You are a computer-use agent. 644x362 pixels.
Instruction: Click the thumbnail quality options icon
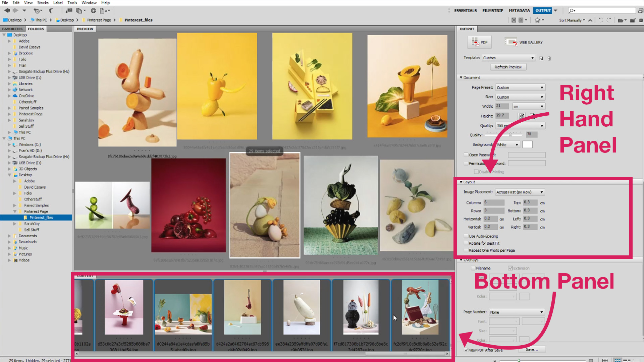pyautogui.click(x=523, y=20)
